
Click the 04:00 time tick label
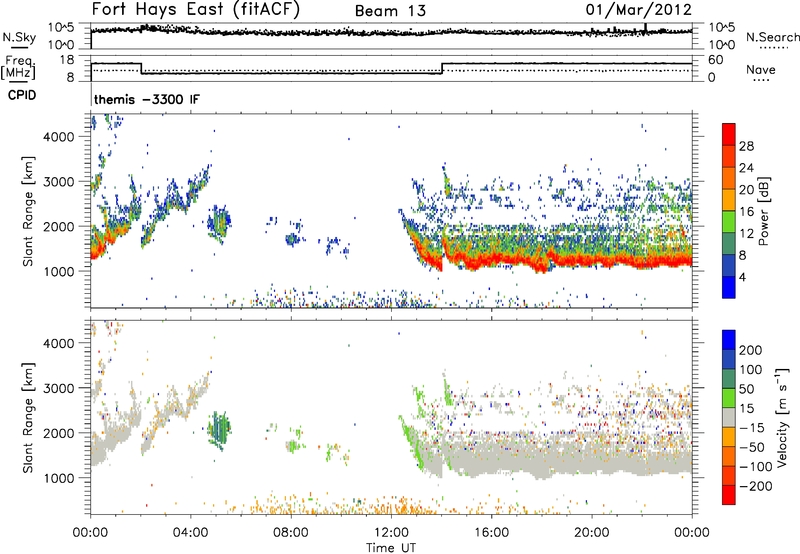(x=191, y=533)
